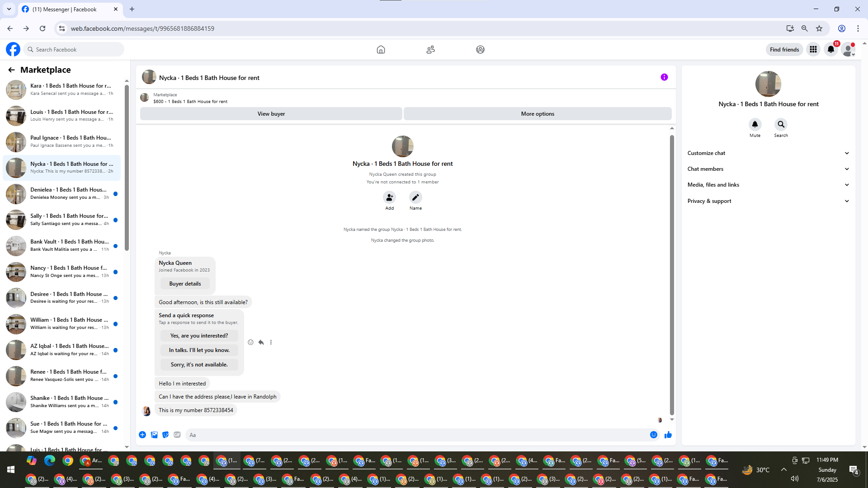This screenshot has height=488, width=868.
Task: Mute this conversation with bell icon
Action: pyautogui.click(x=755, y=124)
